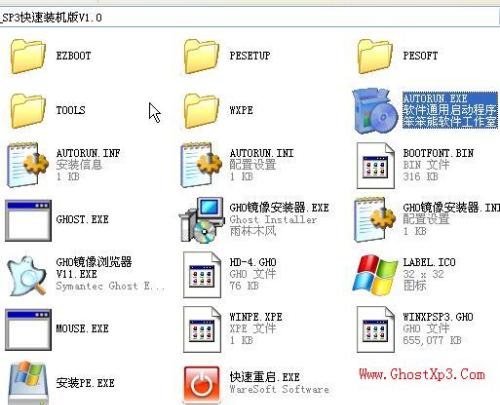
Task: Select the GHO镜像安装器.EXE installer icon
Action: (x=201, y=220)
